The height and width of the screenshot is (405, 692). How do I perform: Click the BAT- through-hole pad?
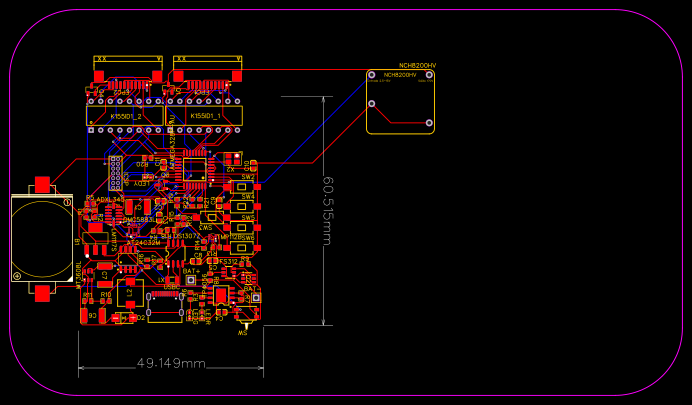256,298
